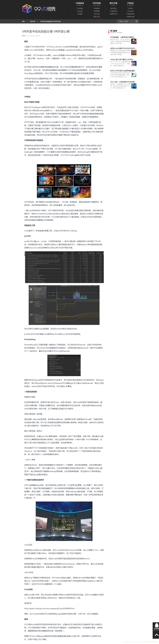The height and width of the screenshot is (644, 159).
Task: Click the 前言 section heading
Action: coord(26,42)
